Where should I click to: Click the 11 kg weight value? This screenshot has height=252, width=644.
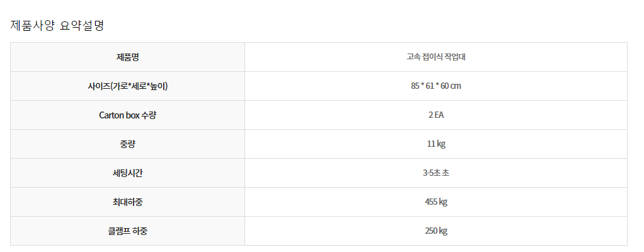pos(436,144)
